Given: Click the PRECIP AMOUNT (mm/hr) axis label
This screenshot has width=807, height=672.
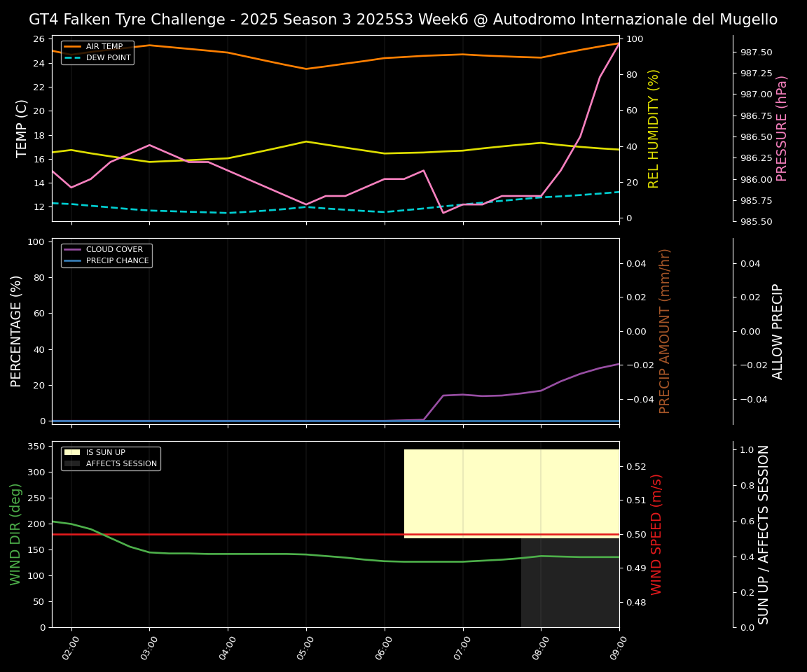Looking at the screenshot, I should tap(664, 332).
